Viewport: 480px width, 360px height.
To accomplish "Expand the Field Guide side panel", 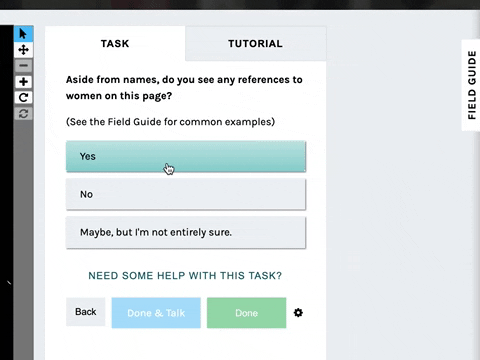I will pyautogui.click(x=471, y=85).
